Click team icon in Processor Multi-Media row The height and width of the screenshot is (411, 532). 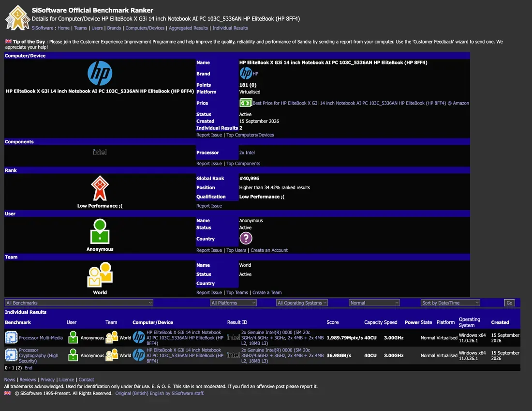pyautogui.click(x=112, y=337)
